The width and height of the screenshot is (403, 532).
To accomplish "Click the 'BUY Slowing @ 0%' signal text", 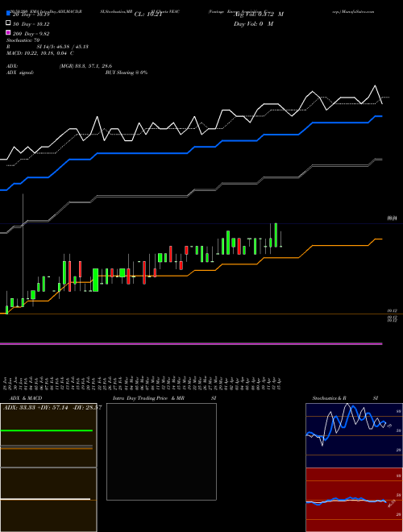I will [x=127, y=73].
